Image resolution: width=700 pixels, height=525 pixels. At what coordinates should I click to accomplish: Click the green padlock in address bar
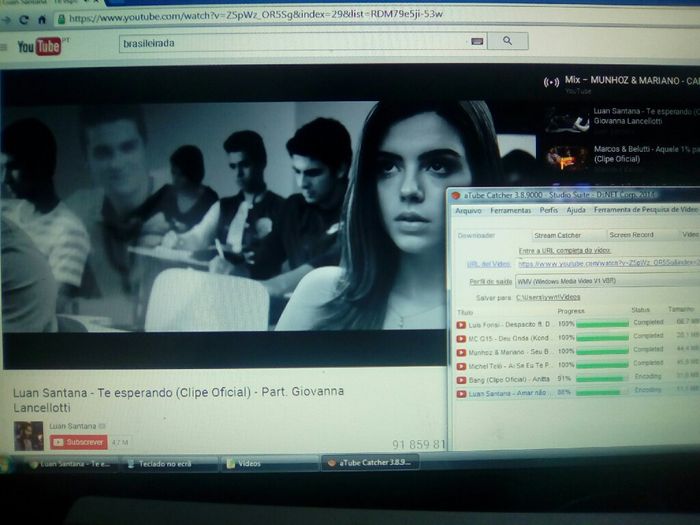tap(62, 19)
